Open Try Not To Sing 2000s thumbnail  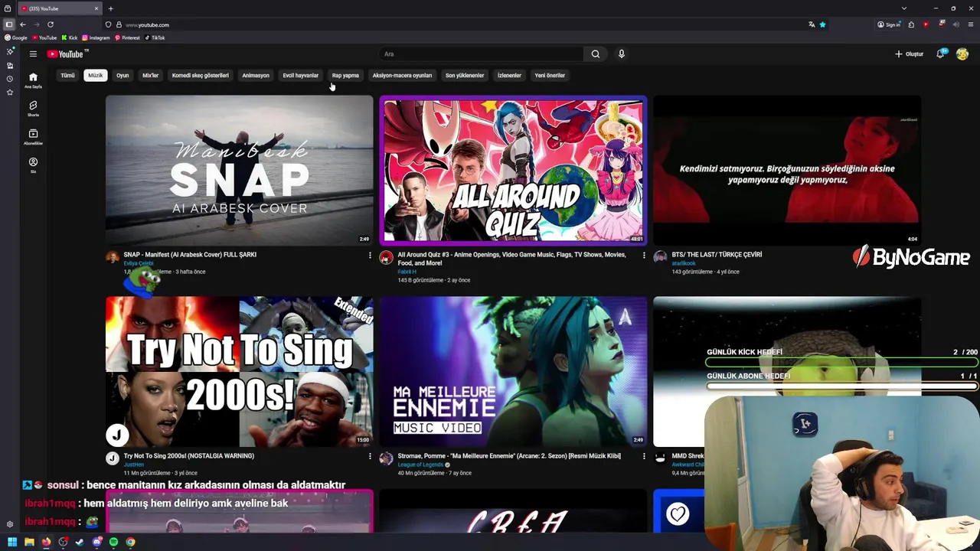pyautogui.click(x=240, y=371)
